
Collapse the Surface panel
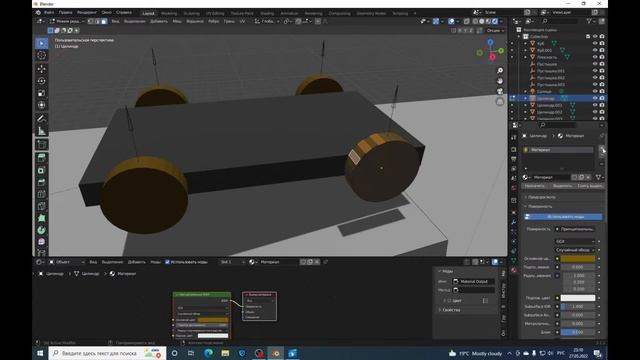coord(540,207)
